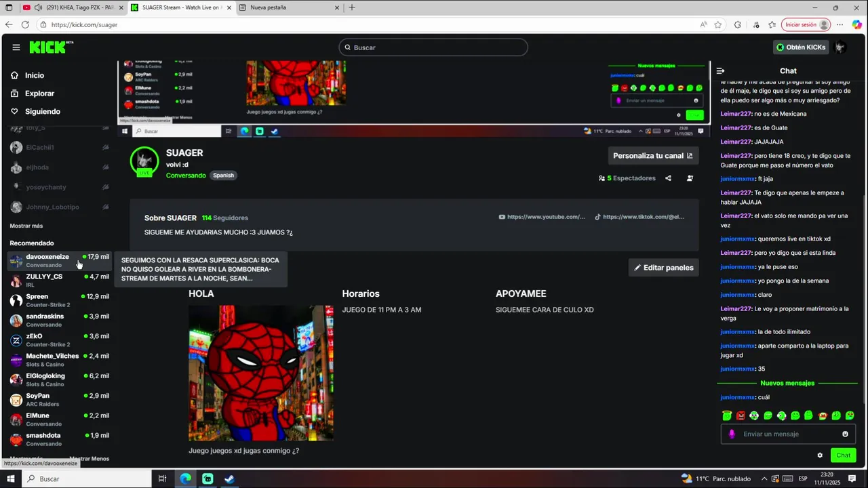This screenshot has width=868, height=488.
Task: Pick the red angry face emote
Action: 741,415
